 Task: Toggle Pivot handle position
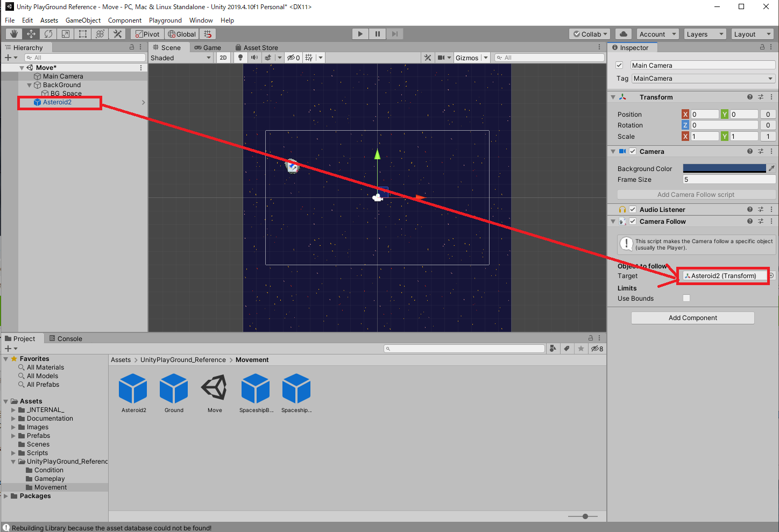coord(147,34)
